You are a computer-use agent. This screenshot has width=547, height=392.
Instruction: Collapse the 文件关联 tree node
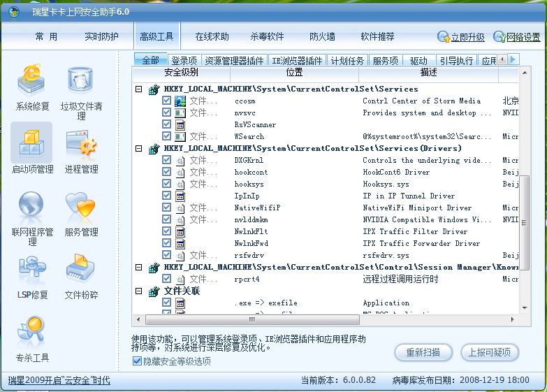(x=139, y=291)
